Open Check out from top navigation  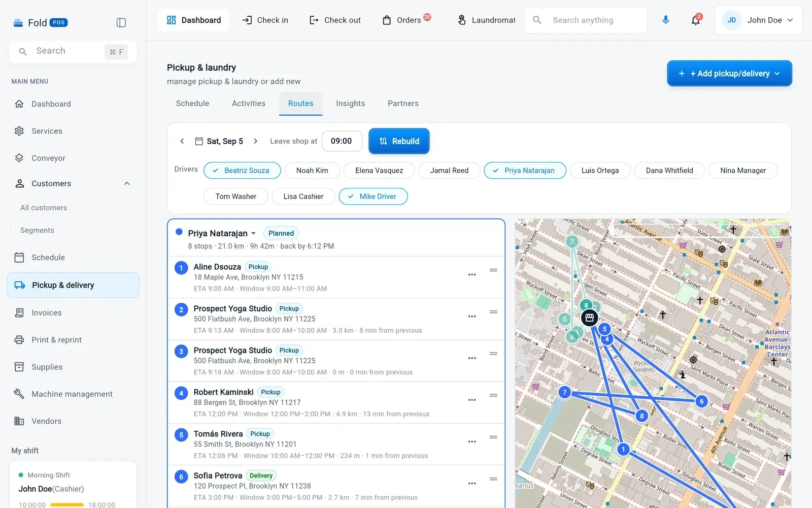click(335, 20)
